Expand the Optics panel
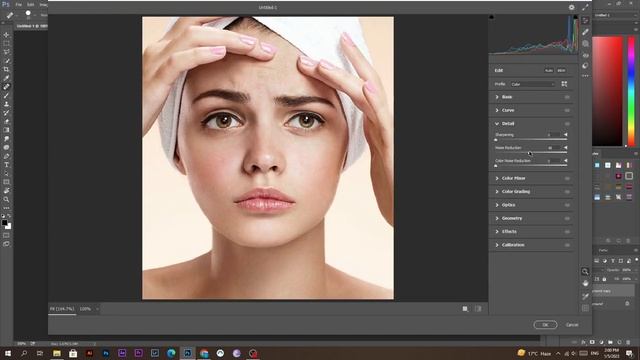This screenshot has width=640, height=360. pyautogui.click(x=497, y=205)
